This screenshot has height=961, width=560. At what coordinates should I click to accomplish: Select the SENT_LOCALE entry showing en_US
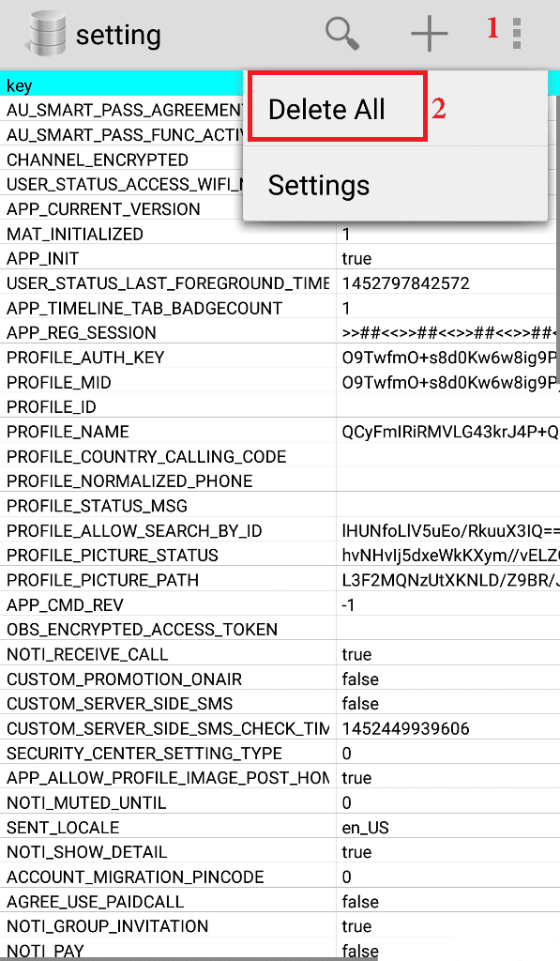coord(113,827)
